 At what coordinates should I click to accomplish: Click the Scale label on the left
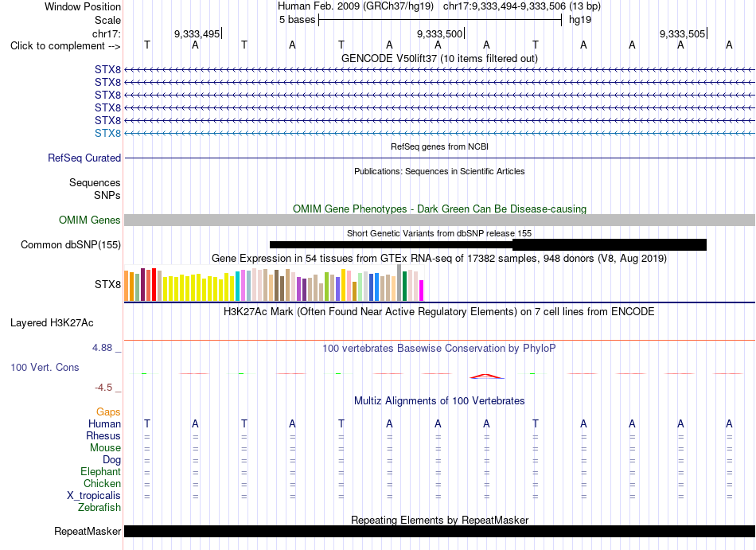tap(107, 20)
